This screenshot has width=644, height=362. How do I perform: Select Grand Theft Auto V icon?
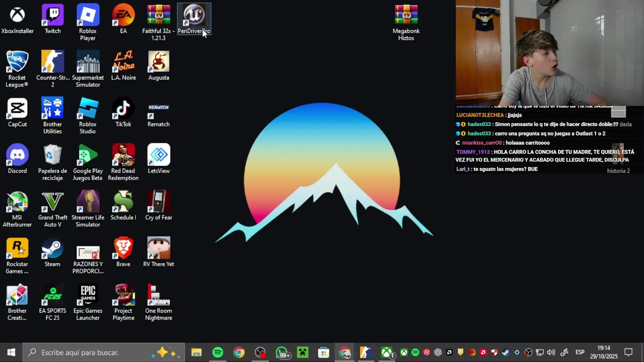pyautogui.click(x=52, y=209)
